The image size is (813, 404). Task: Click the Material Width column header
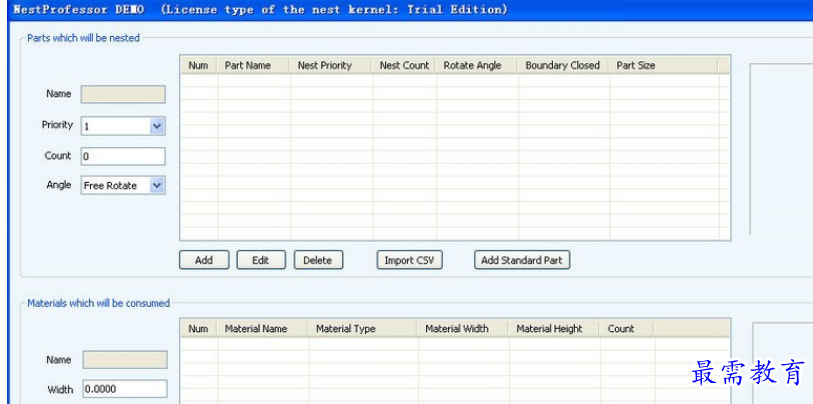(464, 329)
